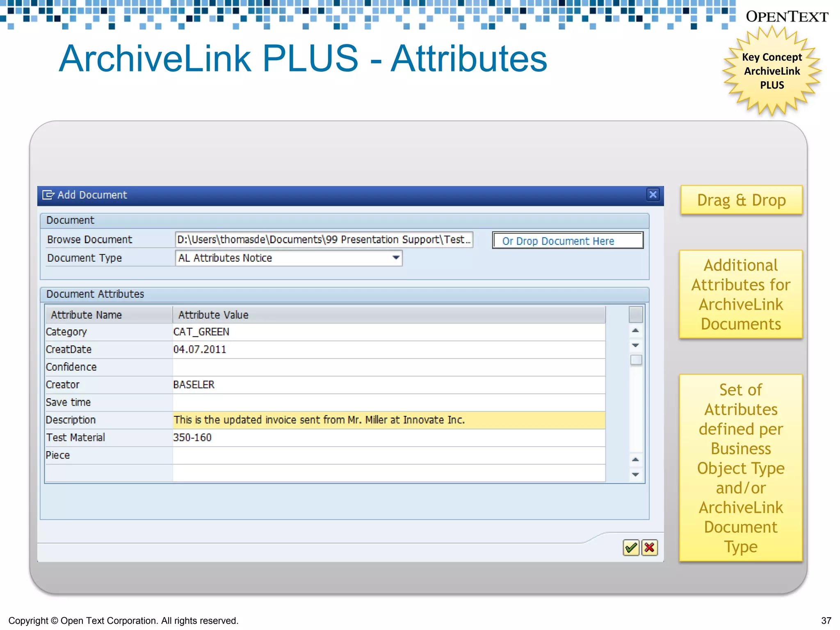
Task: Click the table settings corner button
Action: pyautogui.click(x=635, y=315)
